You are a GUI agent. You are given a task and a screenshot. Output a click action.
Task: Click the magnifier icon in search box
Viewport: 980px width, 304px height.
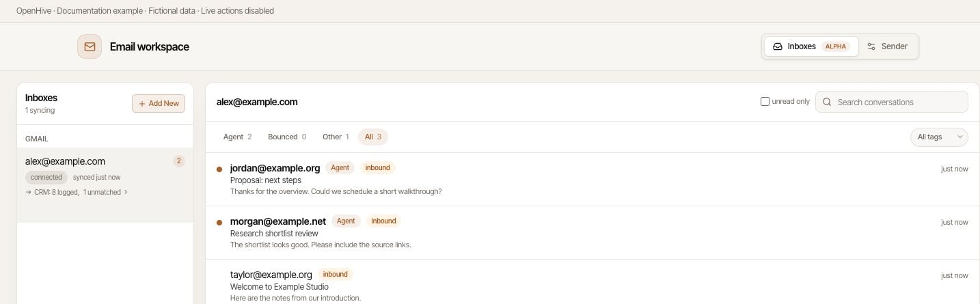827,102
